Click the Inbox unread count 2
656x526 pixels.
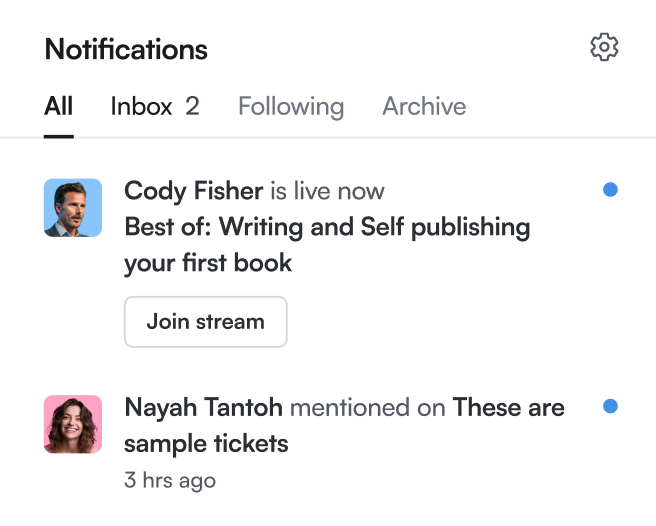[192, 106]
